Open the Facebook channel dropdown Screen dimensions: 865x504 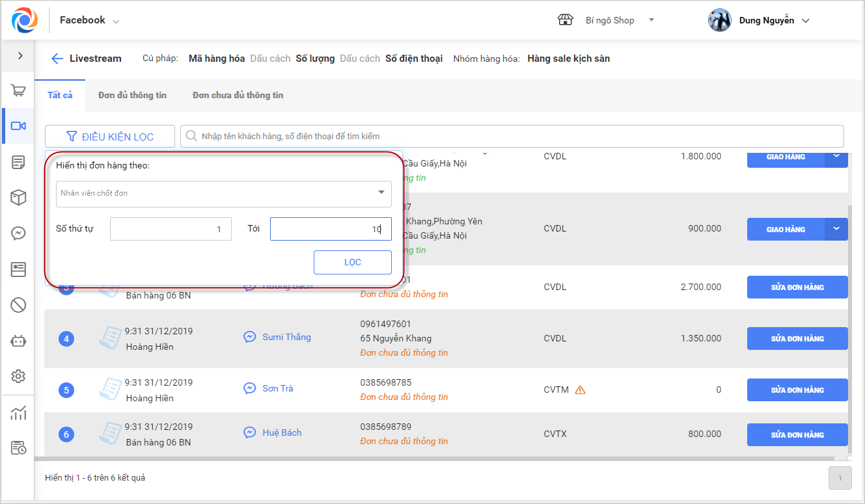[x=89, y=21]
